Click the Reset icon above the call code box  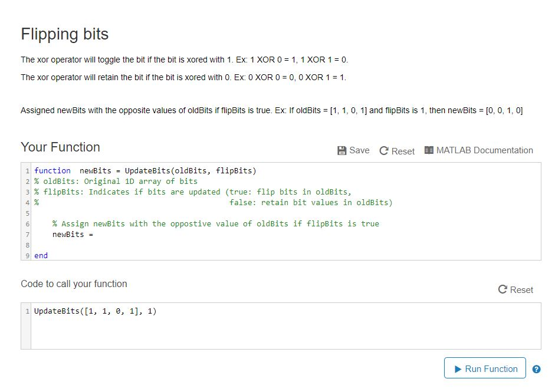502,289
